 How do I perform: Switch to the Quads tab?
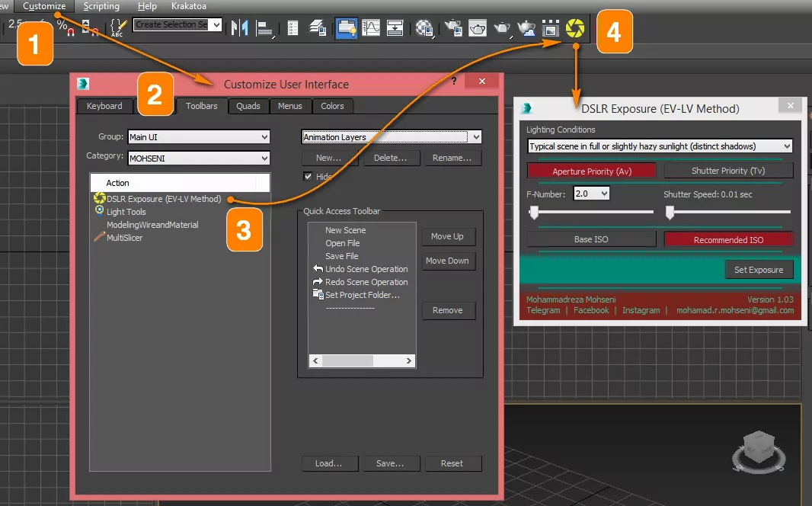(248, 106)
